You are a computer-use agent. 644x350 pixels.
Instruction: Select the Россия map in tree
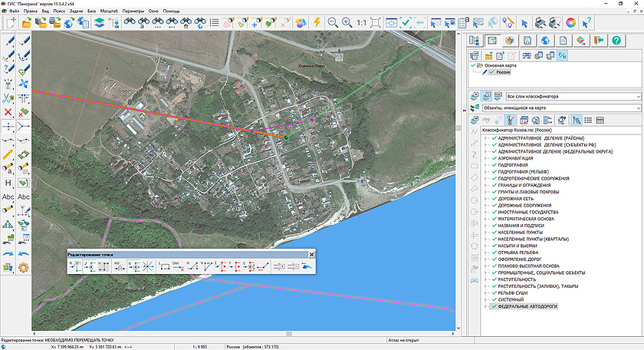click(x=503, y=72)
